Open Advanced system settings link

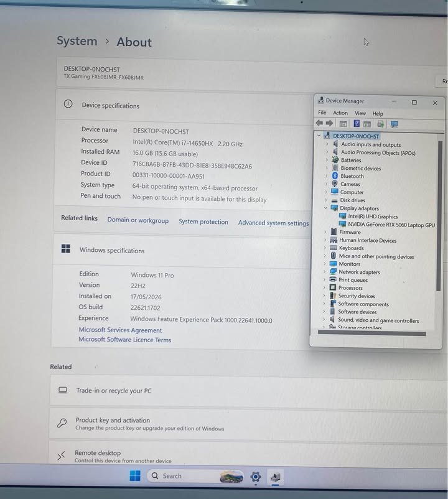click(x=273, y=223)
